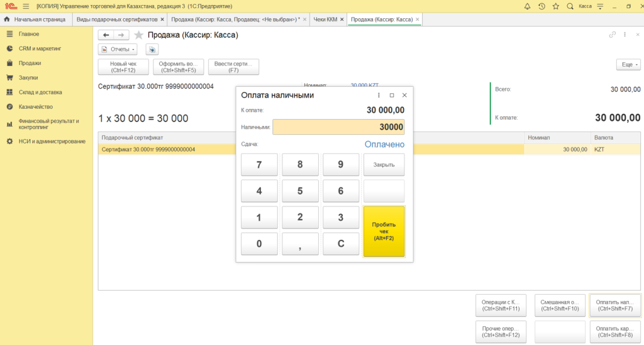Open Финансовый результат и контроллинг section
This screenshot has width=644, height=345.
[48, 124]
